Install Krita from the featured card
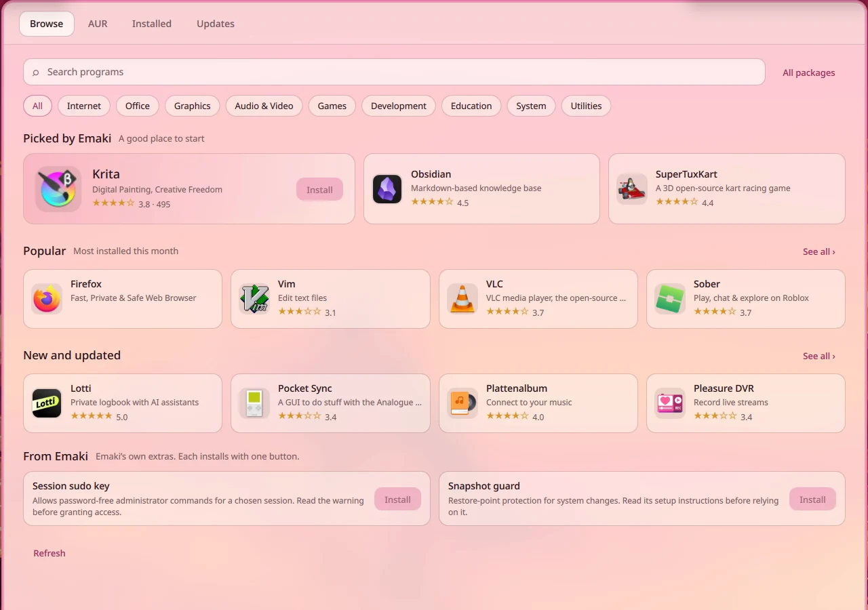This screenshot has width=868, height=610. click(319, 190)
